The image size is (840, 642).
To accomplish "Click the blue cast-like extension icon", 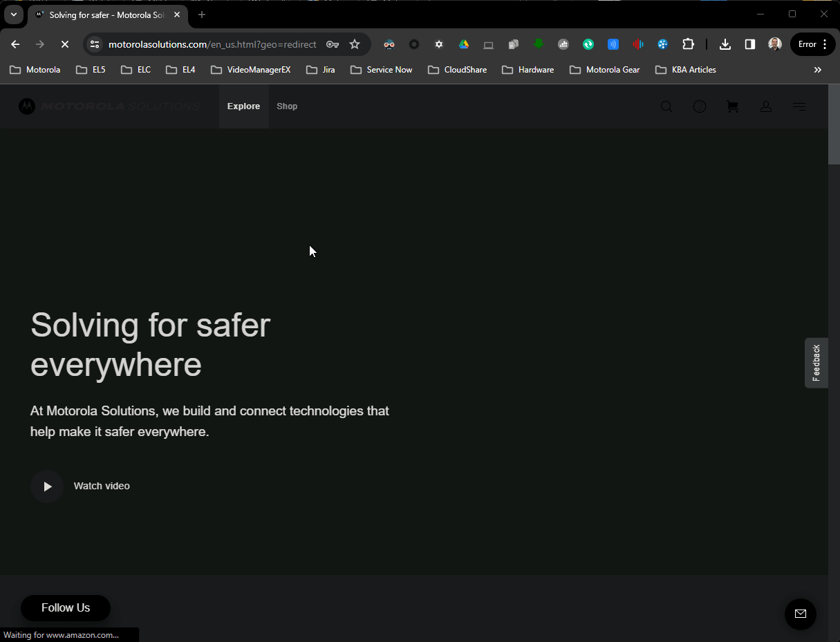I will click(613, 44).
